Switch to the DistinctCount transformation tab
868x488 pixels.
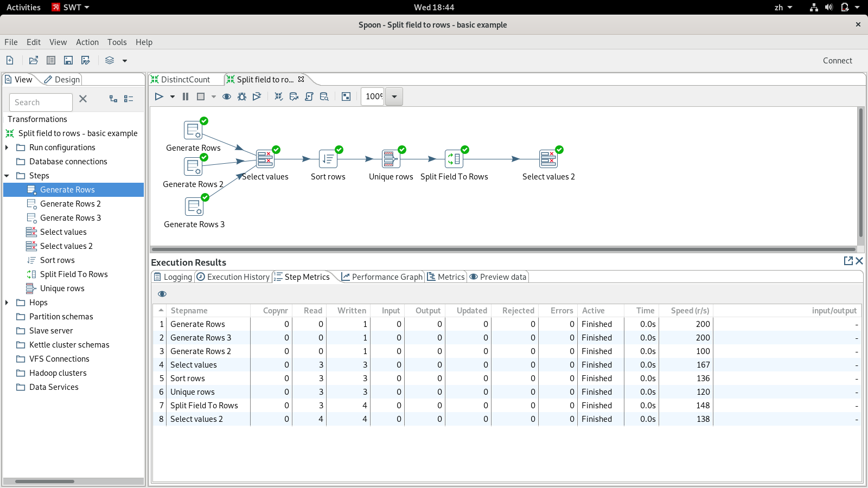coord(185,80)
